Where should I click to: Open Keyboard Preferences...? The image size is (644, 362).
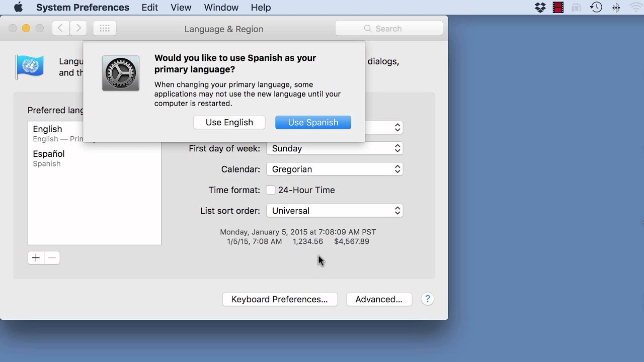click(x=280, y=299)
